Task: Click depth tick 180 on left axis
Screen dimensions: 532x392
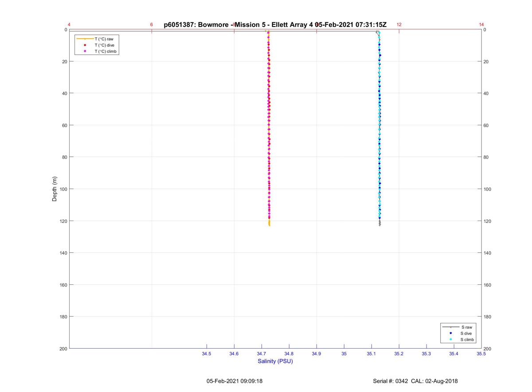Action: coord(63,317)
